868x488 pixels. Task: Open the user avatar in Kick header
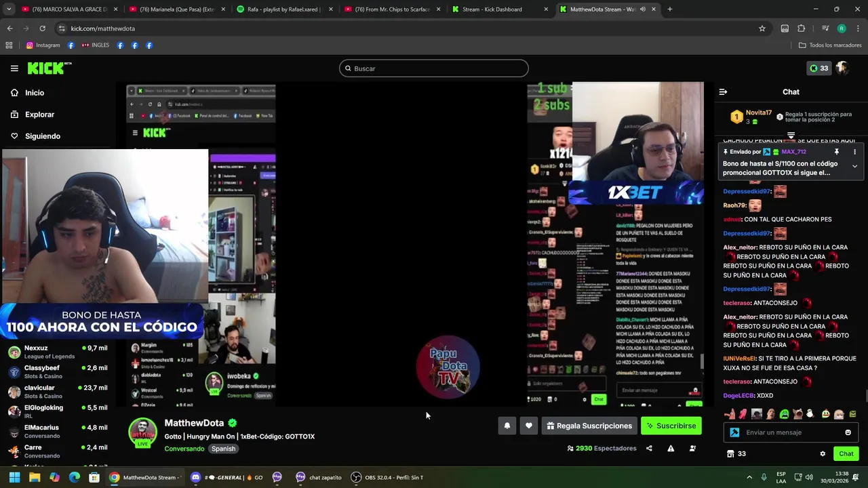pos(842,68)
